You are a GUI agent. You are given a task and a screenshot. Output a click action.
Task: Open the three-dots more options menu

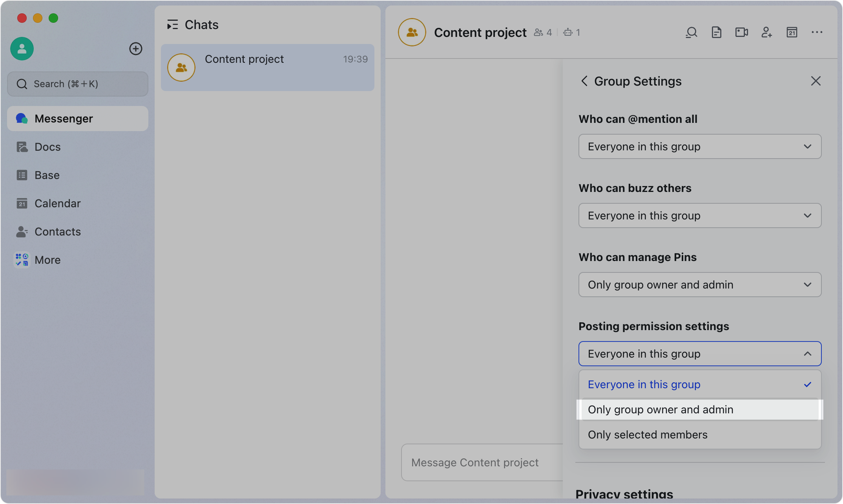817,32
